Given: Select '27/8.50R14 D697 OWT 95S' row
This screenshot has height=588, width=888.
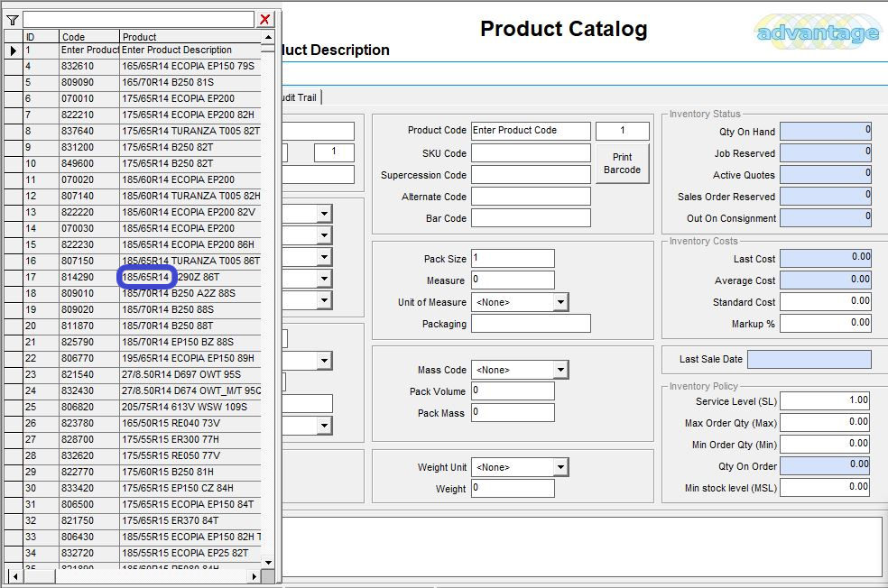Looking at the screenshot, I should pyautogui.click(x=190, y=374).
